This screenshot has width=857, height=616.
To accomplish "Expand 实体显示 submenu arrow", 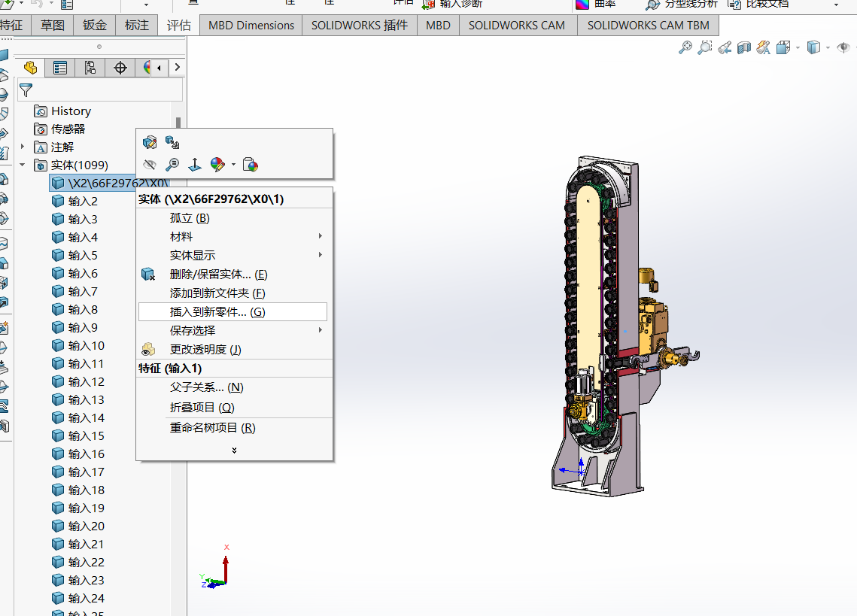I will coord(321,255).
